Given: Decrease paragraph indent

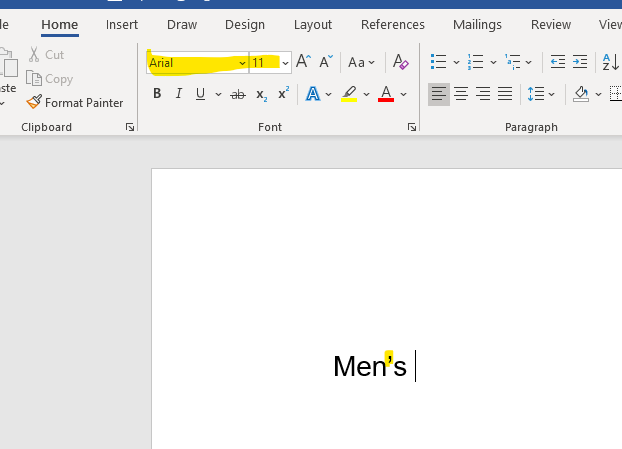Looking at the screenshot, I should [558, 62].
